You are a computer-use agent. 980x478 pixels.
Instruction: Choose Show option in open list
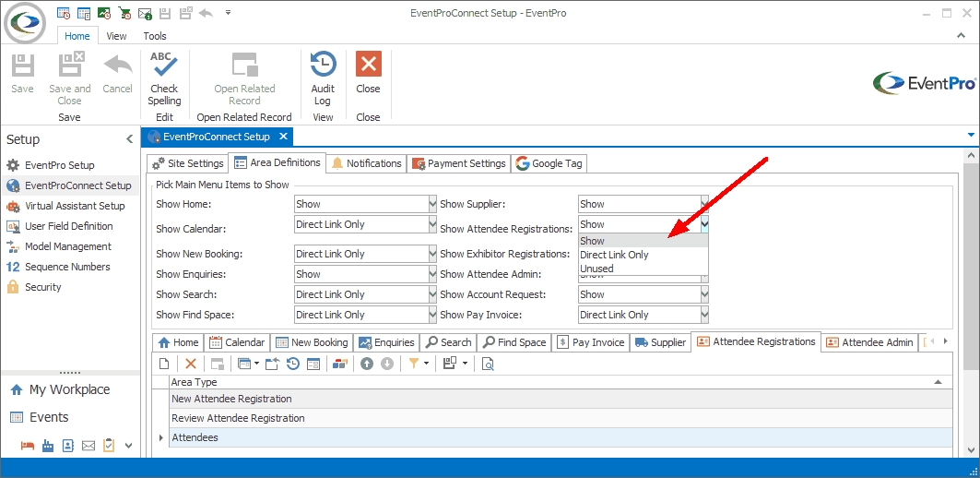click(x=643, y=241)
